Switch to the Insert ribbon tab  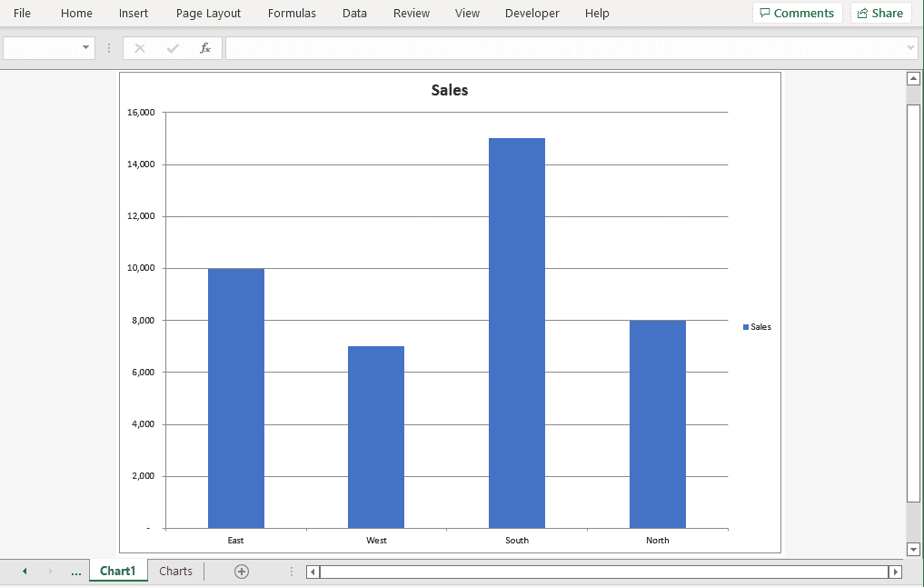tap(133, 13)
